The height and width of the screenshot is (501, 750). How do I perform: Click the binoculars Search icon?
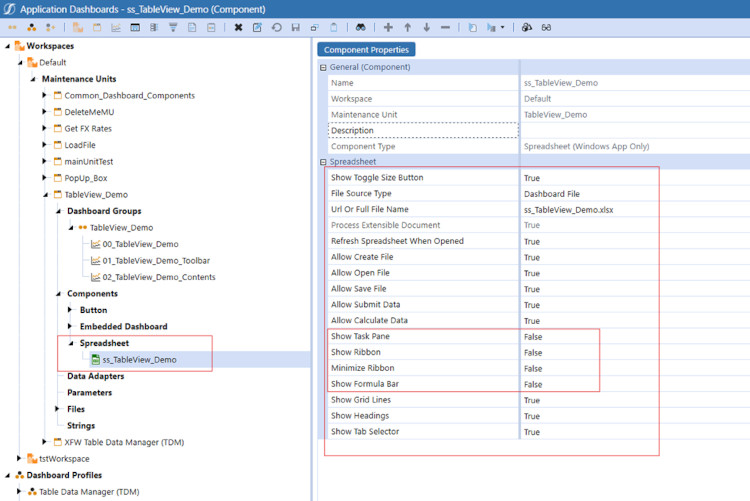tap(359, 27)
